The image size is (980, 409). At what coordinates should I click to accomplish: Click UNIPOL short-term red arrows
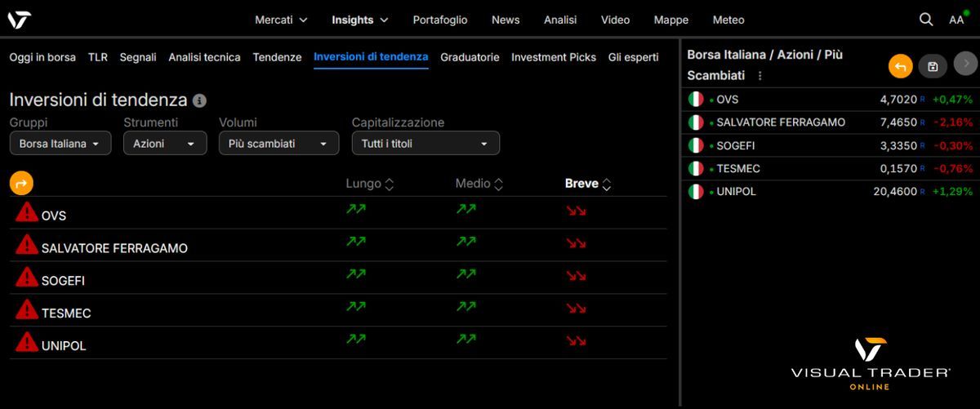[x=576, y=341]
